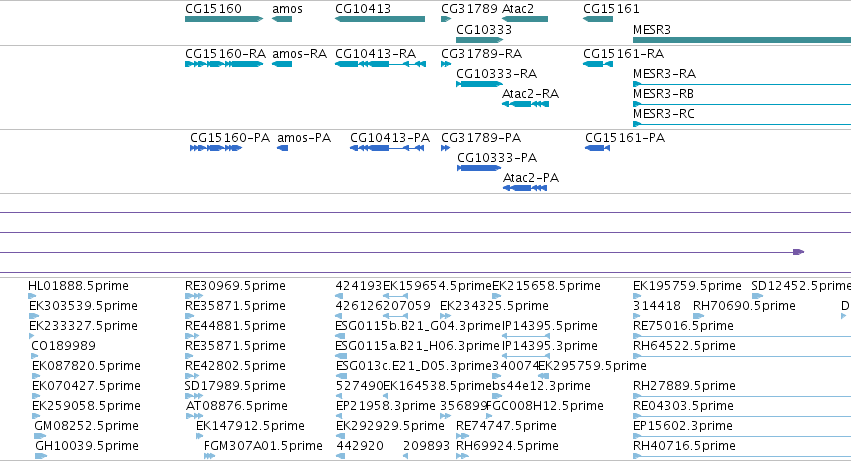Screen dimensions: 851x461
Task: Click the CG10333-PA protein label
Action: point(497,158)
